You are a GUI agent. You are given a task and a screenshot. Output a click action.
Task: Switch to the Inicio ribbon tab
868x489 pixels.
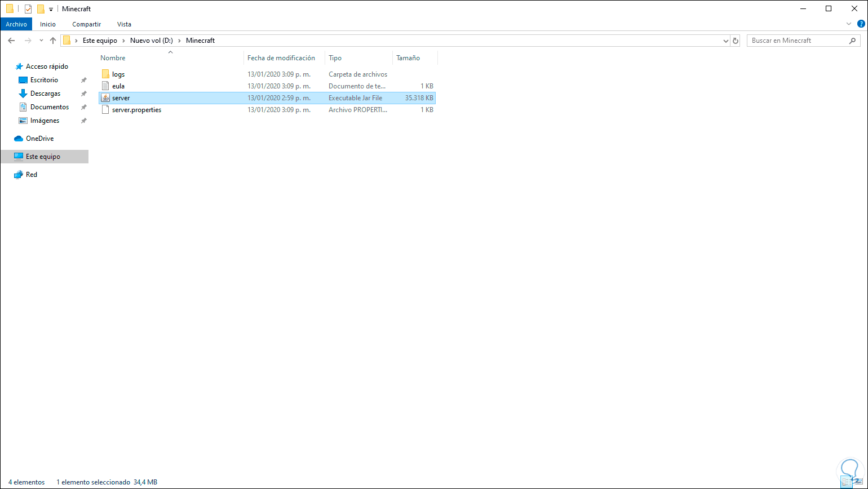(48, 24)
